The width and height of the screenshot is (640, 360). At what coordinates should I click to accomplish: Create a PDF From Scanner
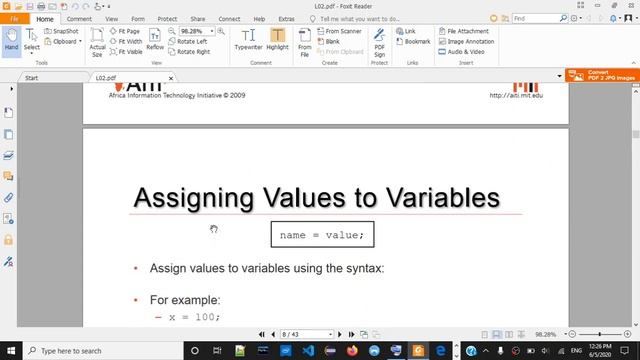tap(339, 31)
